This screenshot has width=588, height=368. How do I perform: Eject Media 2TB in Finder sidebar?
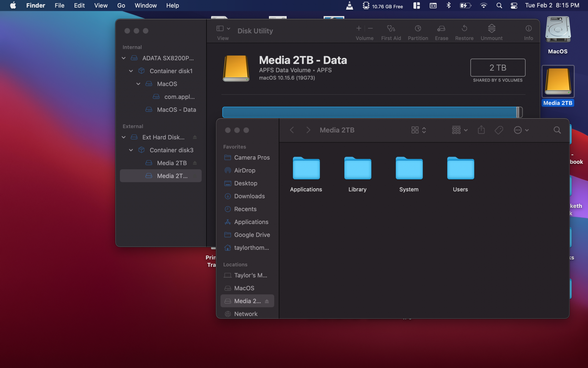click(267, 301)
